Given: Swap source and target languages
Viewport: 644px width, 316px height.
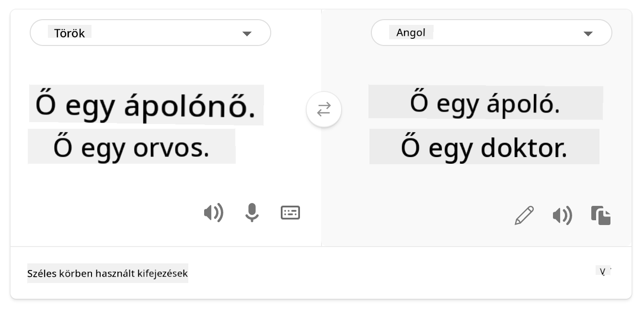Looking at the screenshot, I should 324,110.
